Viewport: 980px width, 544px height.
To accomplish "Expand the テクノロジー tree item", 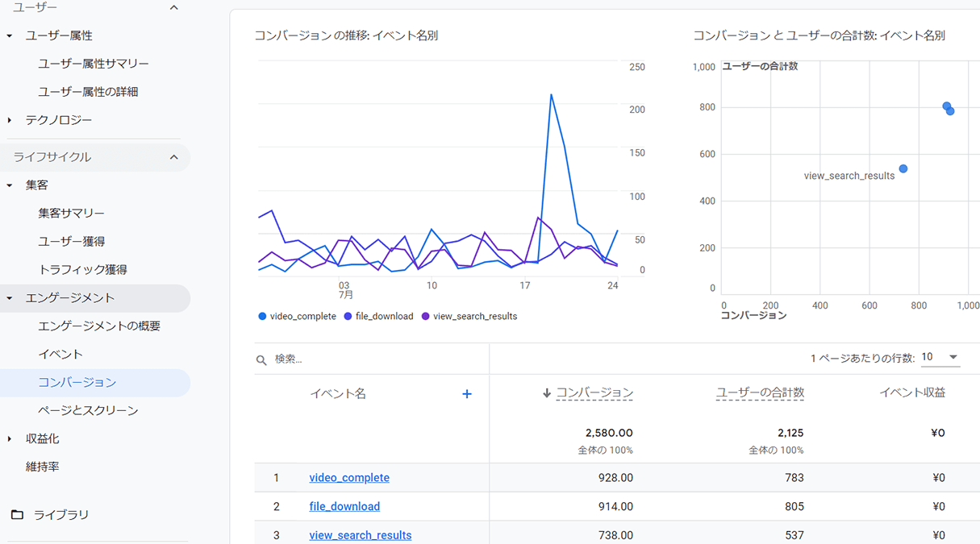I will (10, 120).
